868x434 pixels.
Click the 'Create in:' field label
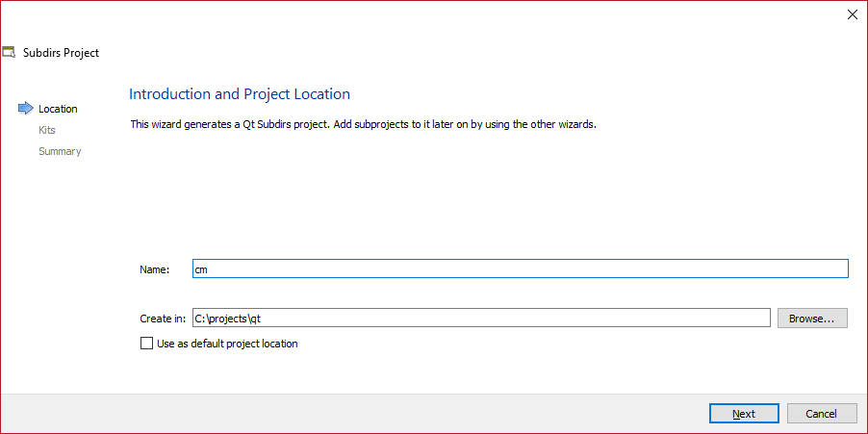161,318
